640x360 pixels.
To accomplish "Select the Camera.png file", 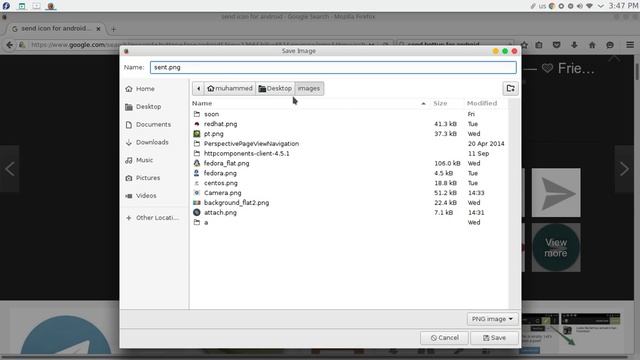I will (x=350, y=193).
